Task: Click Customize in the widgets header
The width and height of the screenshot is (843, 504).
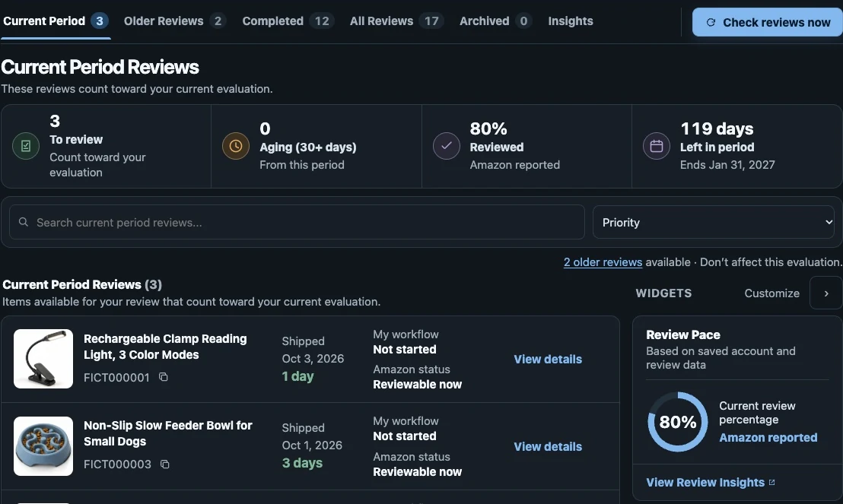Action: pyautogui.click(x=771, y=293)
